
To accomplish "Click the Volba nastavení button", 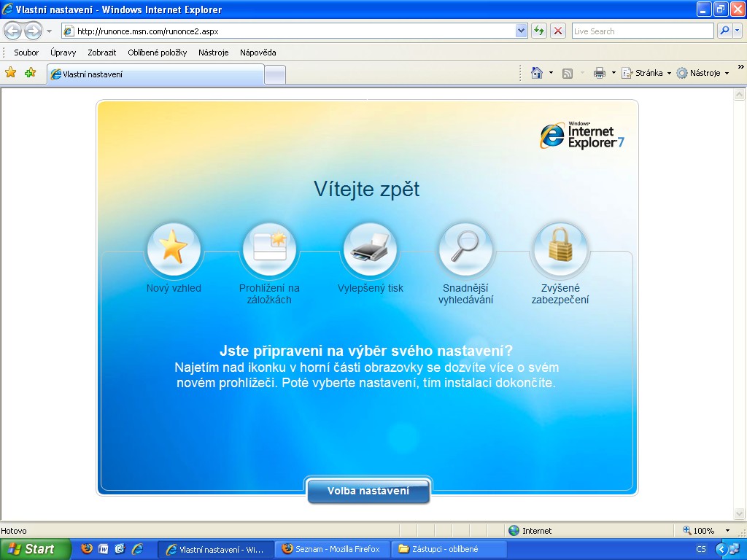I will click(x=368, y=491).
